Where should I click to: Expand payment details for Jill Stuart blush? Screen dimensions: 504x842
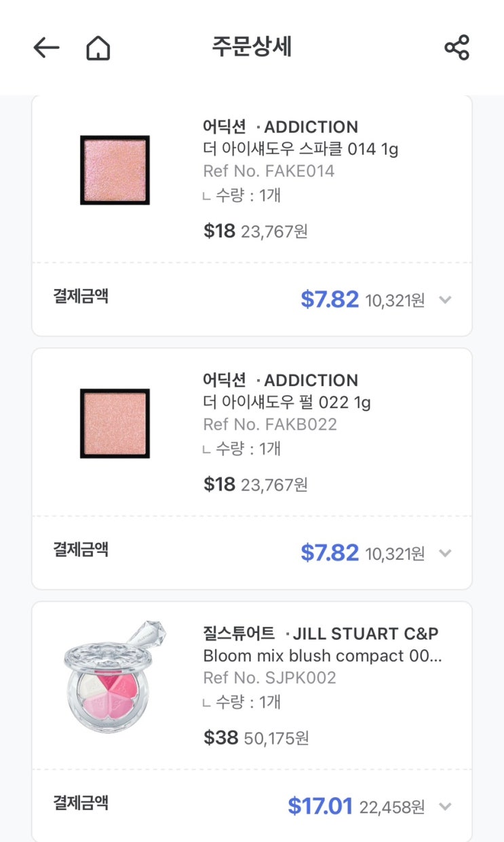pyautogui.click(x=445, y=807)
